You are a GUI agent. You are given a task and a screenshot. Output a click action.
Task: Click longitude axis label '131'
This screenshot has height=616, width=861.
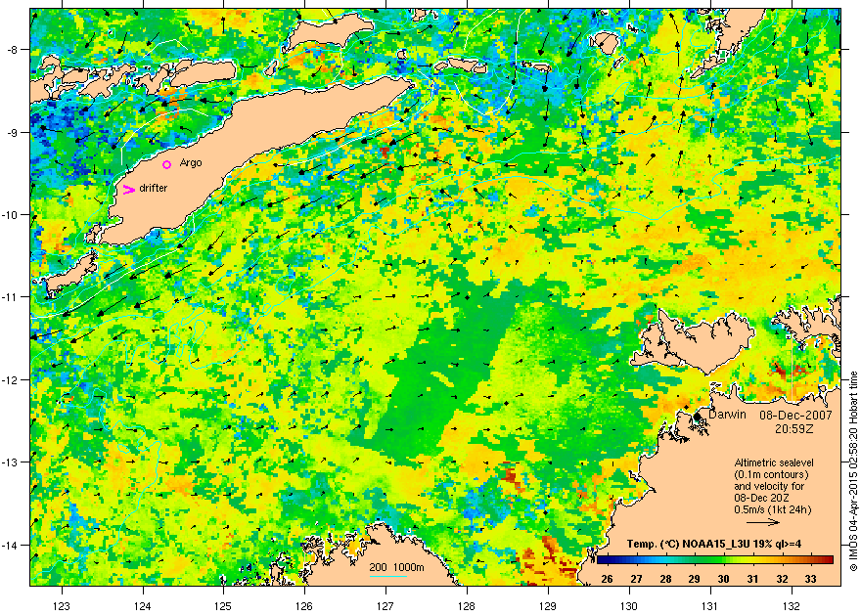(x=710, y=606)
